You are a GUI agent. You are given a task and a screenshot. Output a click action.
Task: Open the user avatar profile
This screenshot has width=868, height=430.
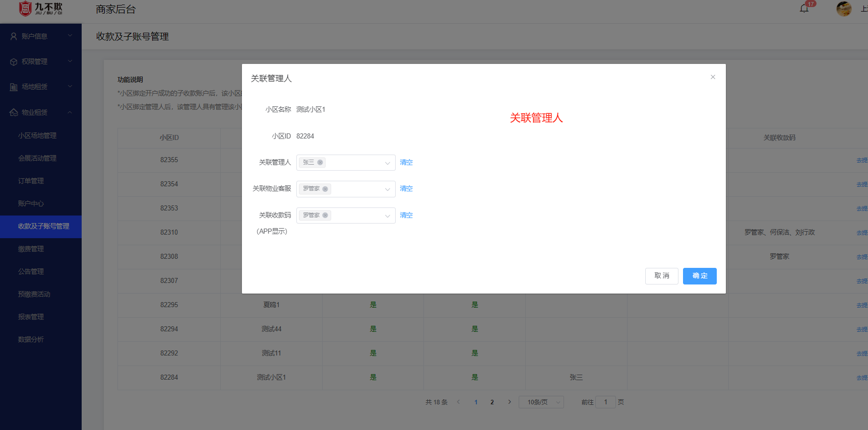[x=844, y=9]
